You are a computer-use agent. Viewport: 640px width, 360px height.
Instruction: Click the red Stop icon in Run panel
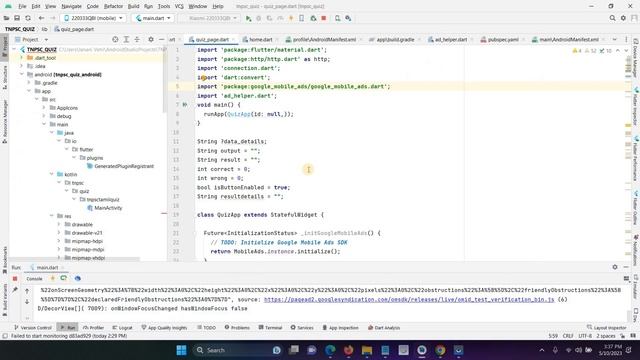tap(15, 279)
